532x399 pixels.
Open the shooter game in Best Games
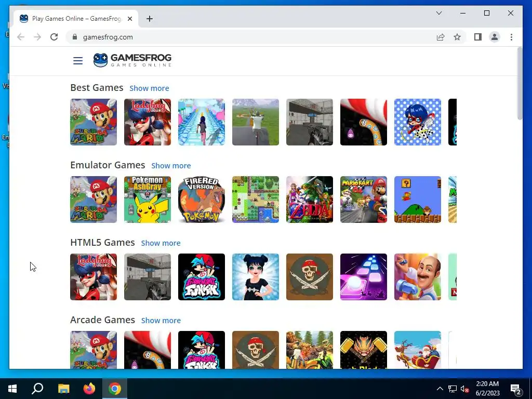310,122
